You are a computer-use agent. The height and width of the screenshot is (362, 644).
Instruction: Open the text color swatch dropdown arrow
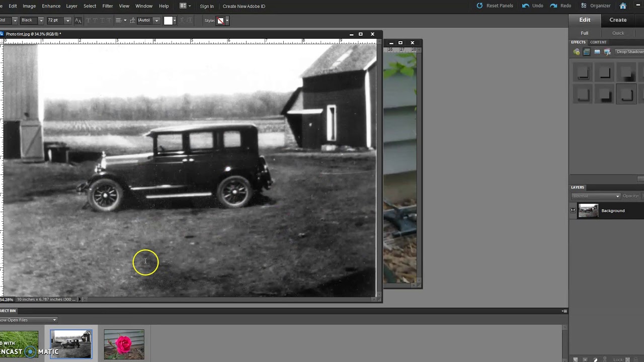[x=175, y=20]
